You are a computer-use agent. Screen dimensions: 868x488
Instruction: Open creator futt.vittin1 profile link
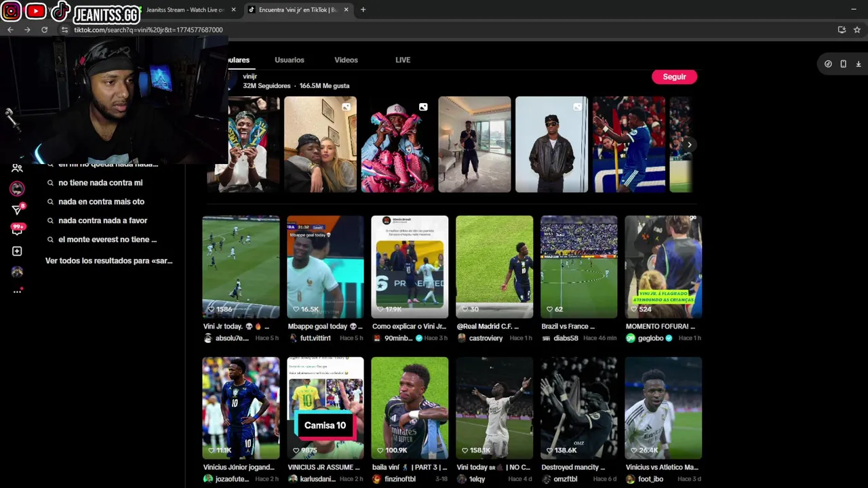click(x=315, y=338)
